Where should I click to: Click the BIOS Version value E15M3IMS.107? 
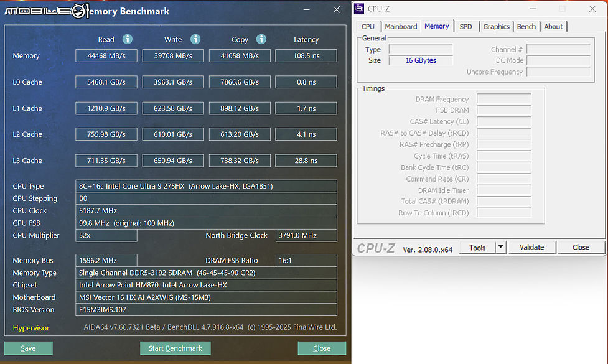click(x=206, y=310)
